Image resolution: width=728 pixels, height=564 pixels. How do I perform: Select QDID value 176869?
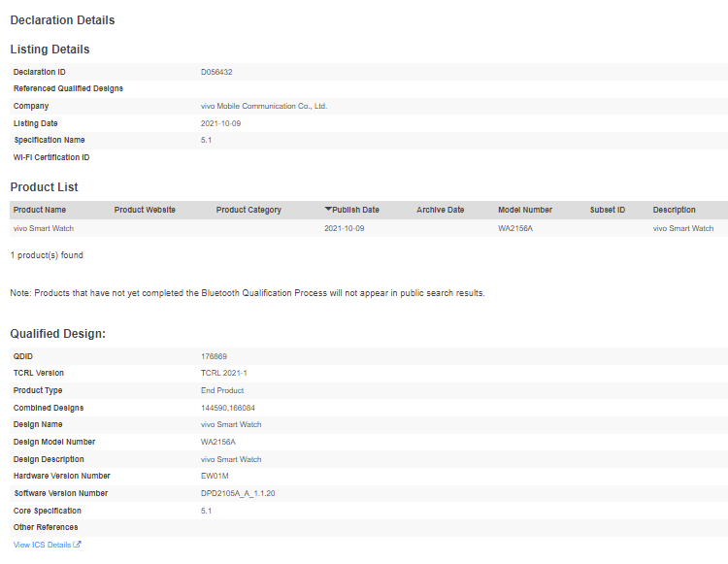click(x=214, y=356)
